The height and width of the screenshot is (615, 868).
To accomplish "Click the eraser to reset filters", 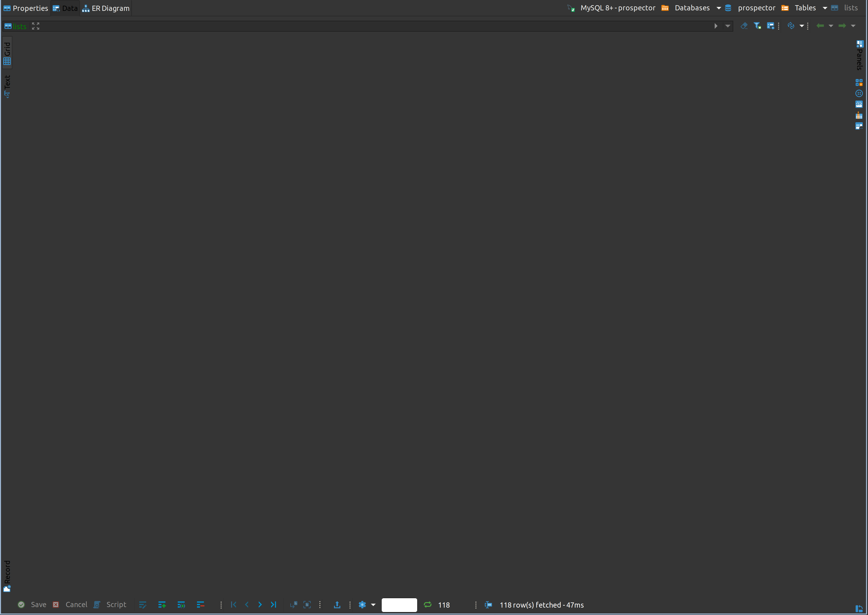I will 744,26.
